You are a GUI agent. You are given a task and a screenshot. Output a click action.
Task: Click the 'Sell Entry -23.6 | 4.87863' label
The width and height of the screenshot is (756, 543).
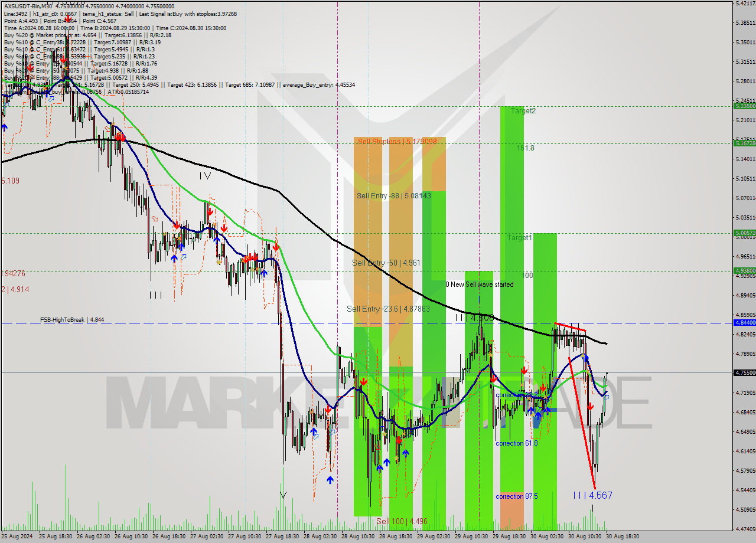388,309
